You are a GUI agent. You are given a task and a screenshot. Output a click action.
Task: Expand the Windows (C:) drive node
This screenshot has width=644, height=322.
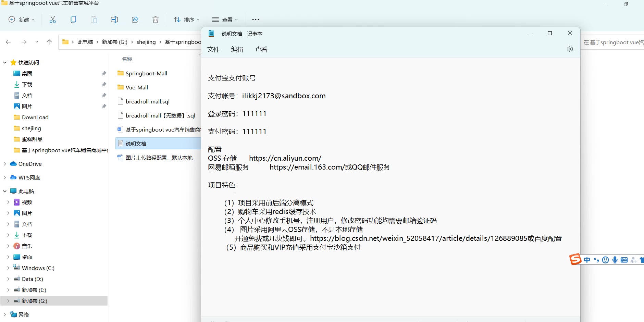[x=8, y=268]
